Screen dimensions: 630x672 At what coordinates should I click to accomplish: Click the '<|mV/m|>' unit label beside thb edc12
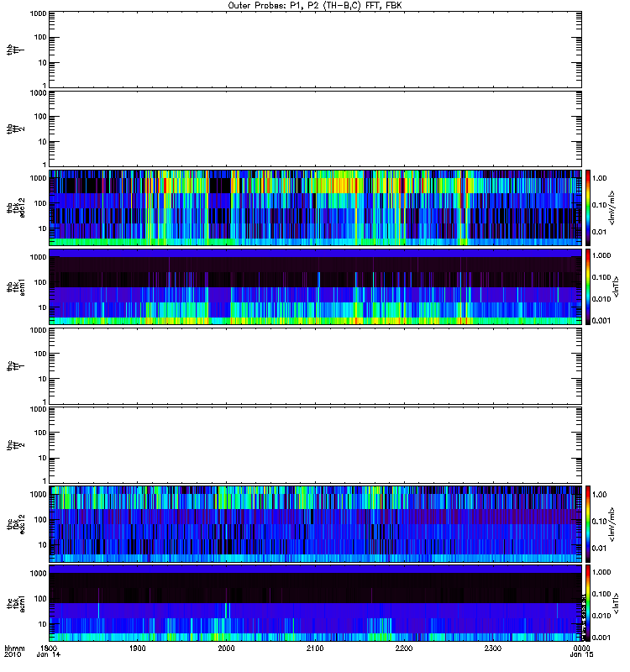point(612,207)
